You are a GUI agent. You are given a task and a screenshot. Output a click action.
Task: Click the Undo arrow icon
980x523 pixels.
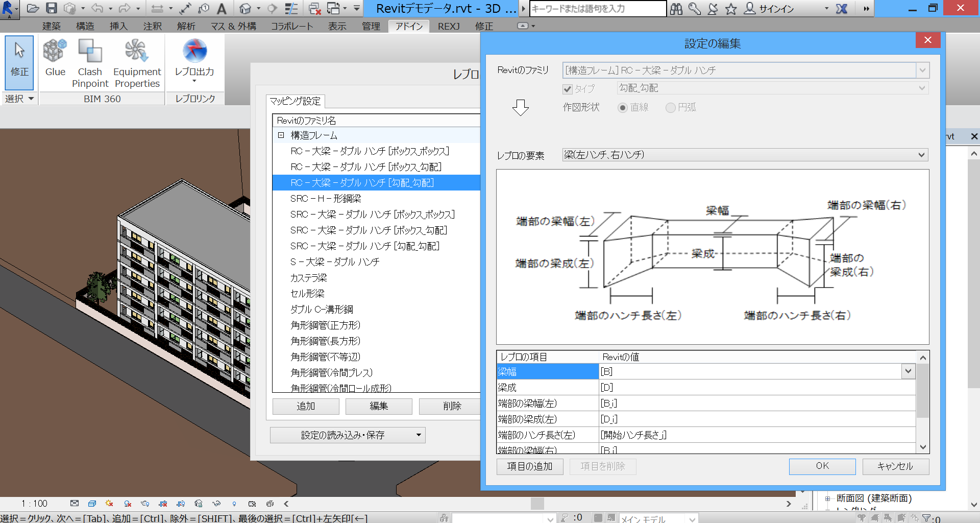pos(97,8)
